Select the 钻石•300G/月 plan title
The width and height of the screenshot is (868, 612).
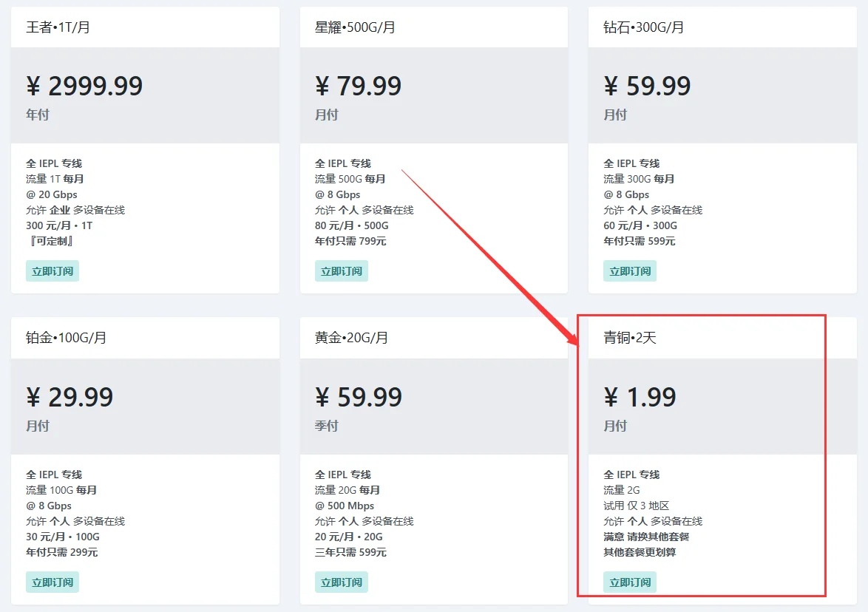click(x=643, y=27)
